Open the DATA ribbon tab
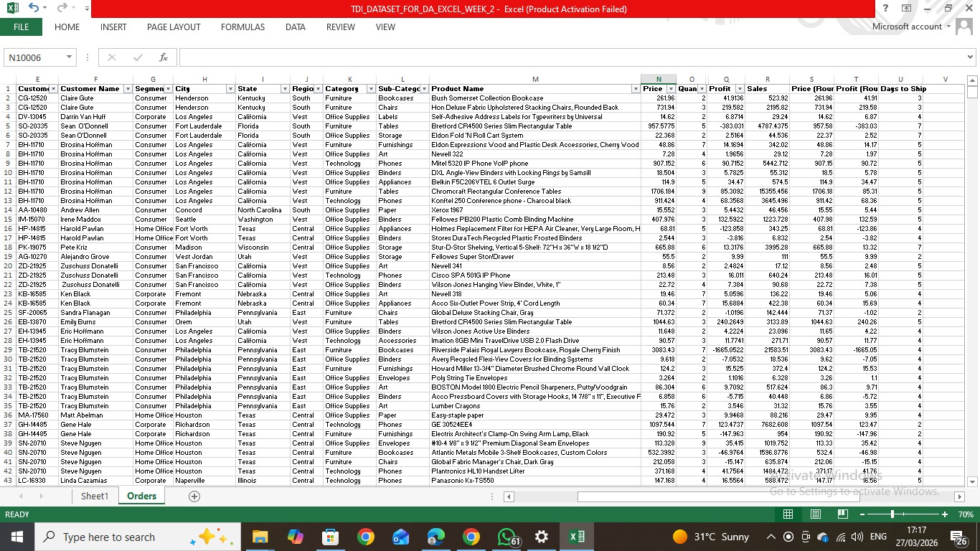Viewport: 980px width, 551px height. point(295,27)
